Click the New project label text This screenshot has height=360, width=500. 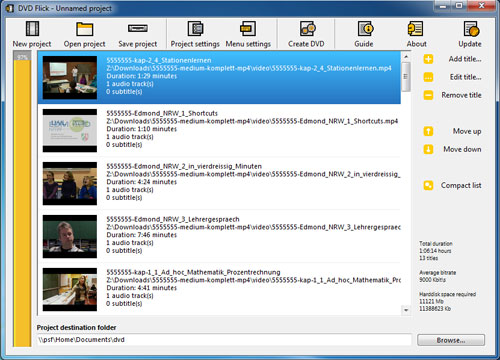(32, 44)
